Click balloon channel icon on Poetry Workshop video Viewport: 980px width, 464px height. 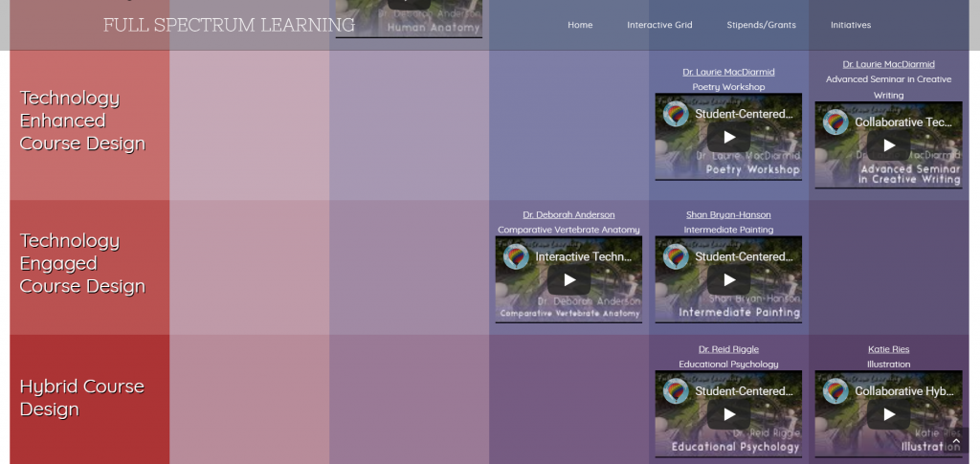[x=676, y=114]
